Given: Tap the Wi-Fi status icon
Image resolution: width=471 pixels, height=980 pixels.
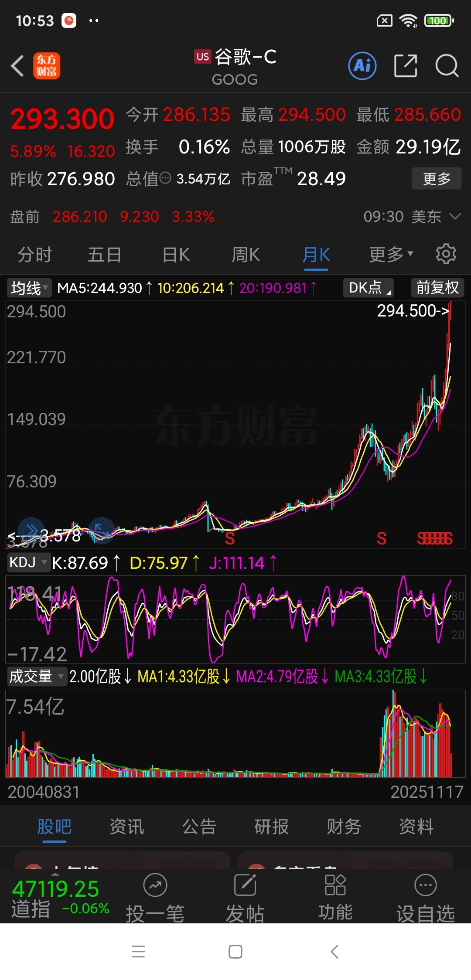Looking at the screenshot, I should pyautogui.click(x=408, y=20).
